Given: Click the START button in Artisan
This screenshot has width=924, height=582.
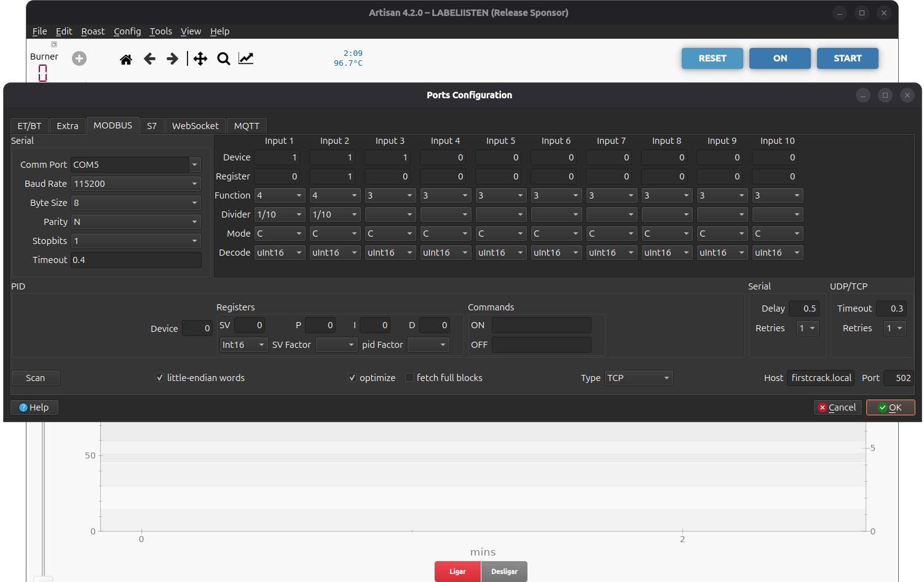Looking at the screenshot, I should point(848,58).
